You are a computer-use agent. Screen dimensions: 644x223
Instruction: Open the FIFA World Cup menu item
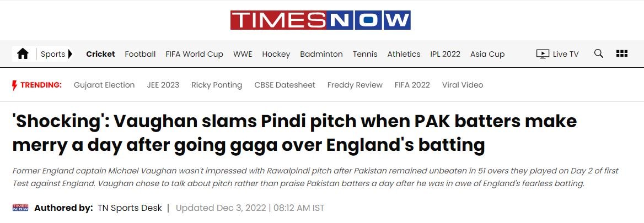[194, 54]
